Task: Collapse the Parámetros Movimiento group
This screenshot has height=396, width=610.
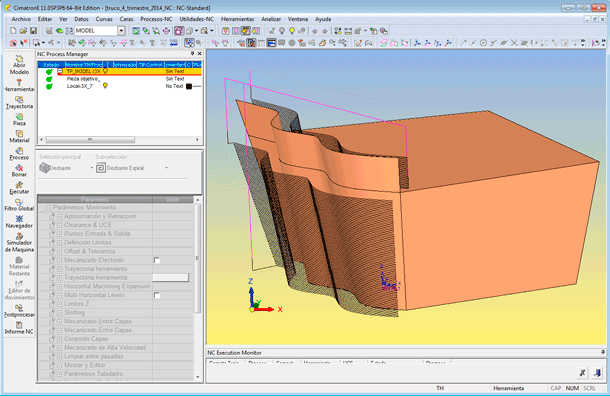Action: tap(49, 208)
